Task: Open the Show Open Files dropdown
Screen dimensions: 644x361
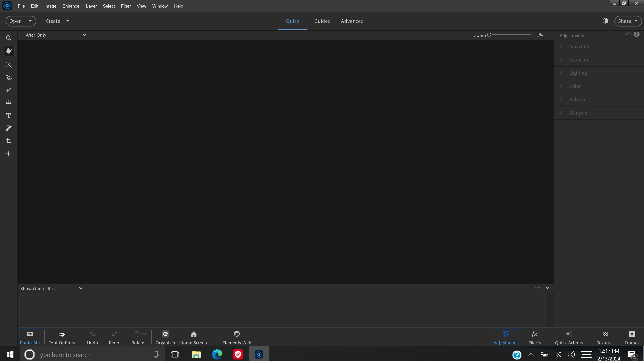Action: pyautogui.click(x=51, y=289)
